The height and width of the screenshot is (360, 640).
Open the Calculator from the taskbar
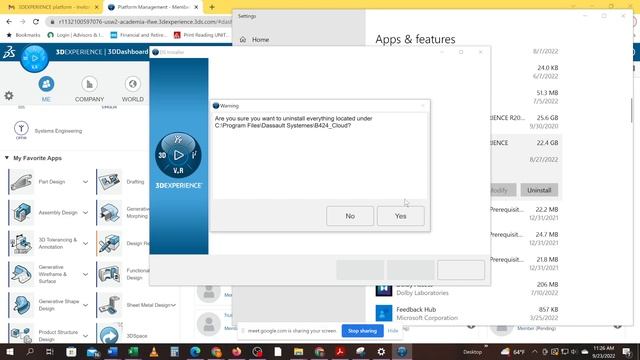[175, 351]
